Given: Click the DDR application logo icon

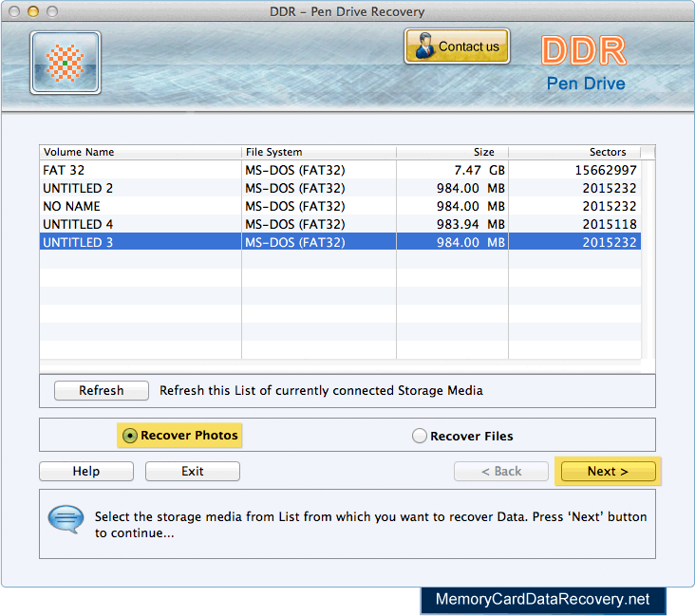Looking at the screenshot, I should tap(66, 63).
